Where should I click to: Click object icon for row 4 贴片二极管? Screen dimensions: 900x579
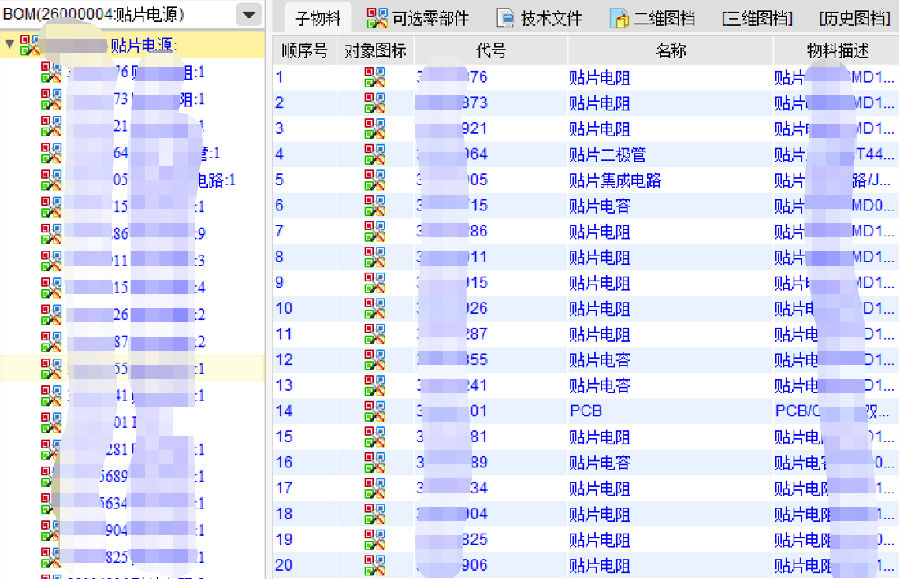tap(374, 154)
